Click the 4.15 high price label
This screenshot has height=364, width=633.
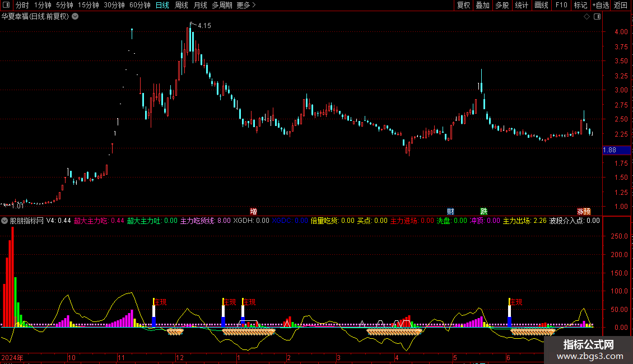[x=204, y=25]
